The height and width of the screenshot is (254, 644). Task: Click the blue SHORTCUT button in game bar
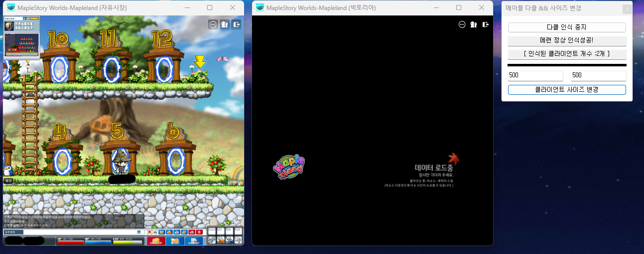pyautogui.click(x=194, y=241)
